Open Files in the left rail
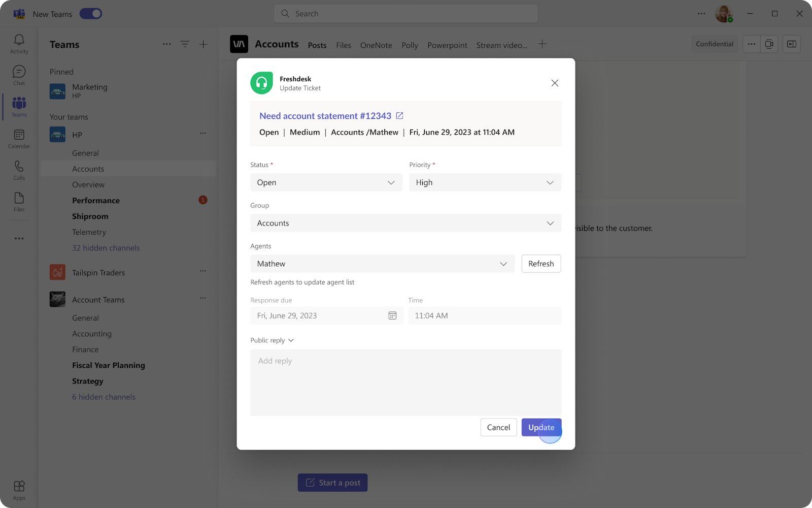 (19, 202)
